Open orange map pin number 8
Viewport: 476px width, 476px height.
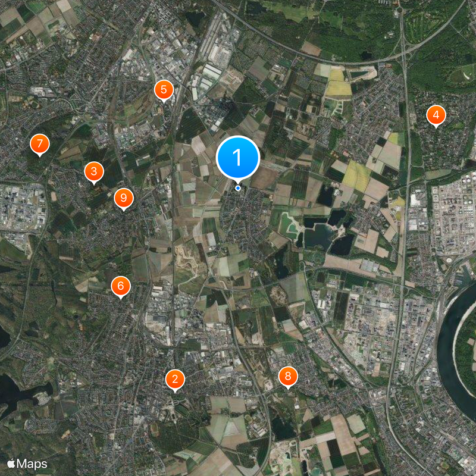coord(288,377)
